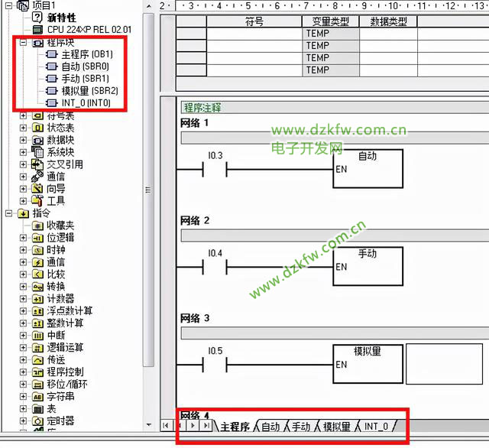
Task: Click the 定时器 instruction folder icon
Action: tap(37, 421)
